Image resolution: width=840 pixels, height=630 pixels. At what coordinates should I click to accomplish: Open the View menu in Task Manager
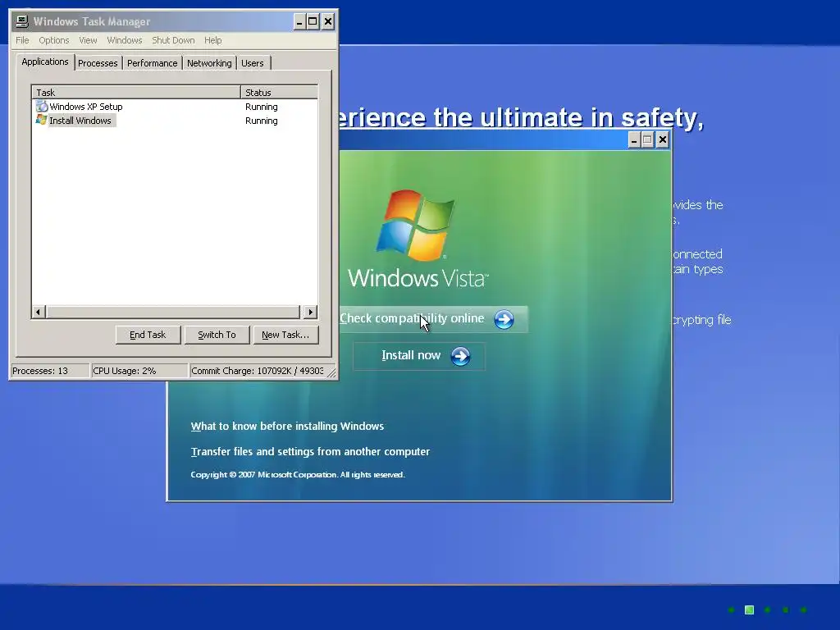tap(88, 40)
